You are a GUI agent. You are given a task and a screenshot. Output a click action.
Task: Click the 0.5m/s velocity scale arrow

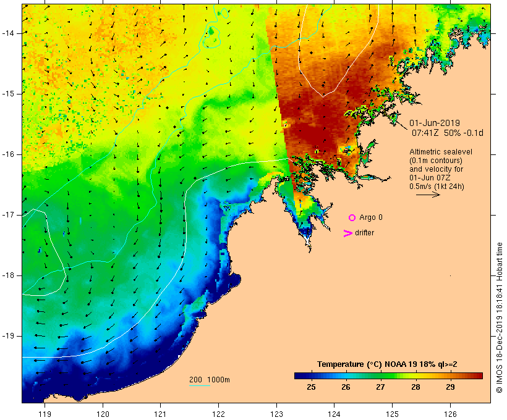(428, 195)
